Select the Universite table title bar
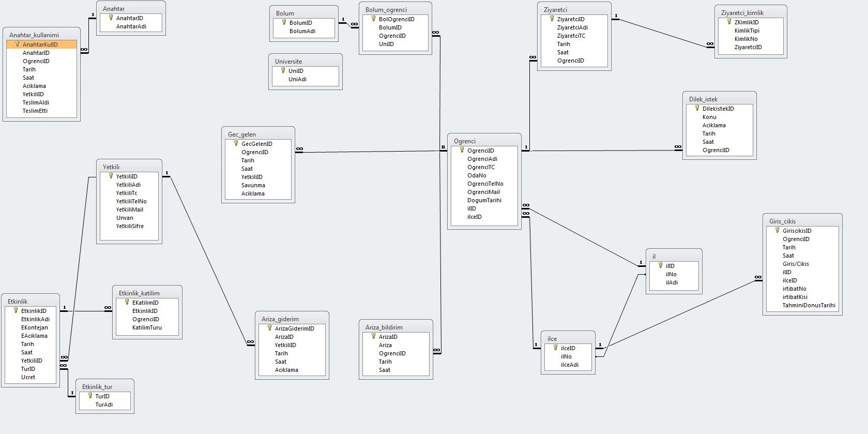 [x=305, y=61]
